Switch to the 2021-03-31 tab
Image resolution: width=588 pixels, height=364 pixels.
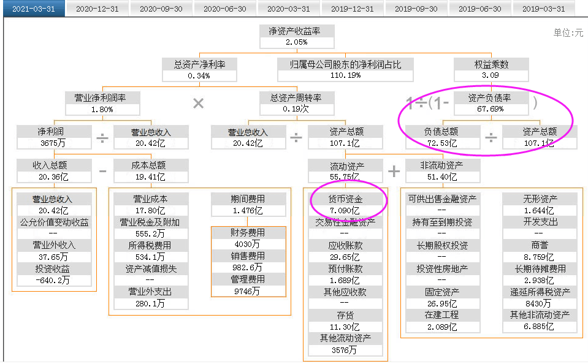tap(34, 9)
